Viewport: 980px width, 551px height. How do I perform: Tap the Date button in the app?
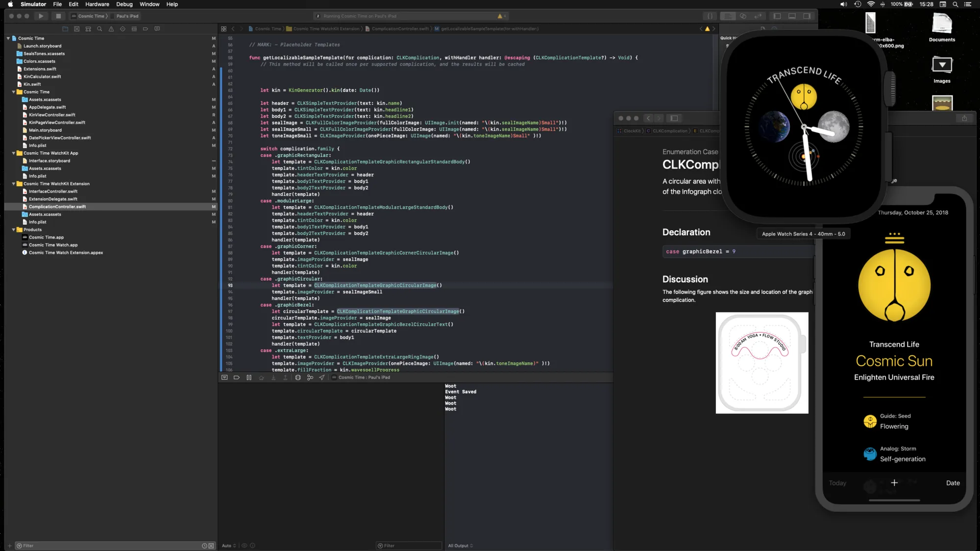tap(953, 483)
